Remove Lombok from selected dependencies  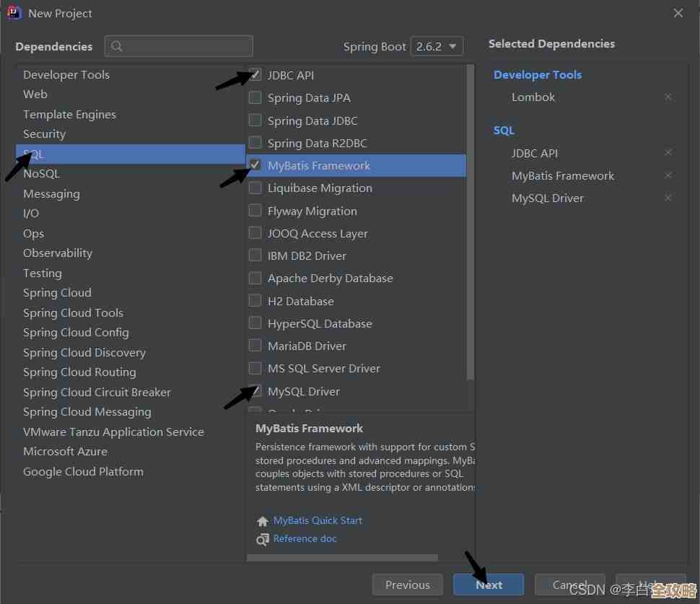(x=668, y=97)
